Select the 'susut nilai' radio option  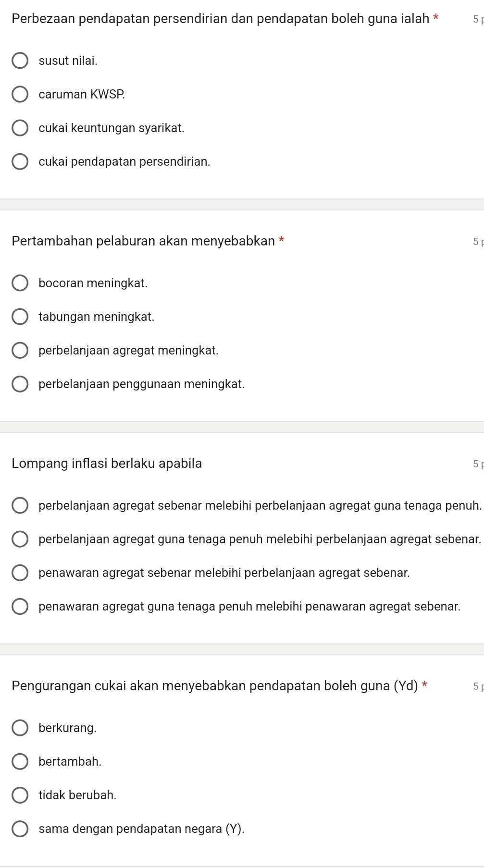point(20,61)
